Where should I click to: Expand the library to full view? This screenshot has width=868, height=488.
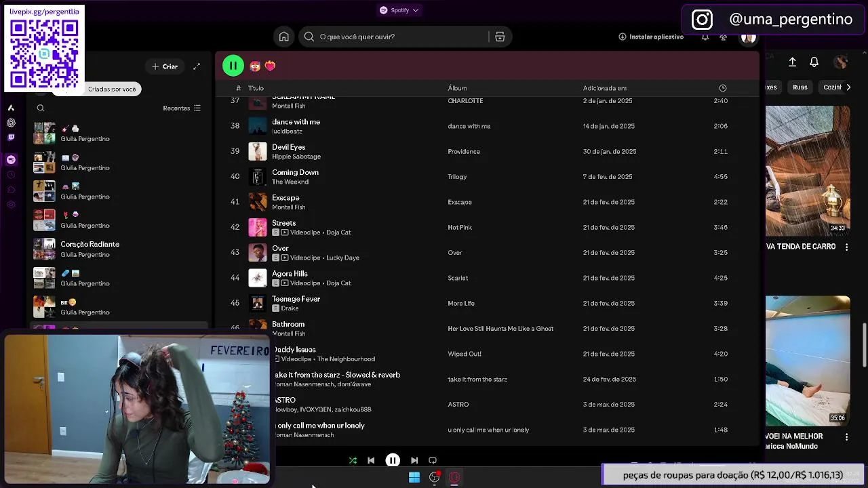[x=197, y=66]
